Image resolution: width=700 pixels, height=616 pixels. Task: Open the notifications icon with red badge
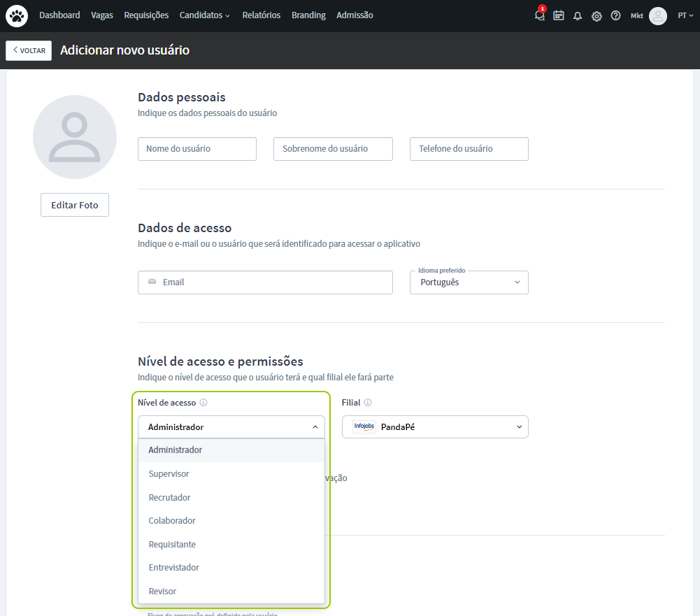tap(539, 15)
